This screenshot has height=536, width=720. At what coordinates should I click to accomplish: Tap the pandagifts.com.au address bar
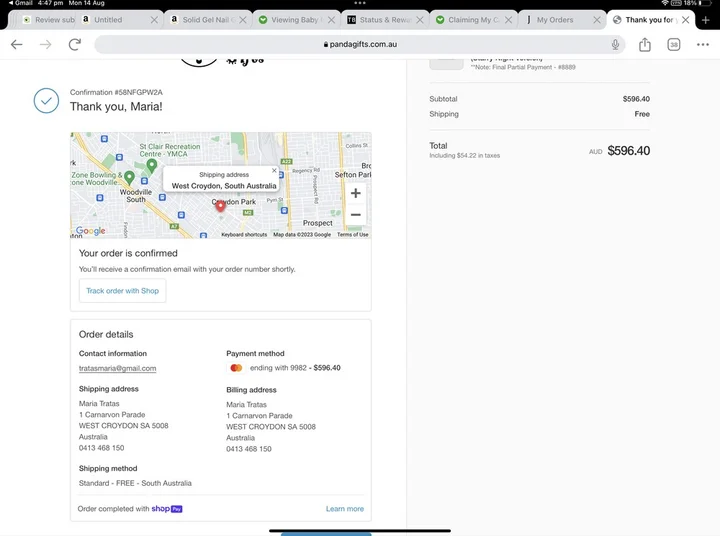coord(360,45)
